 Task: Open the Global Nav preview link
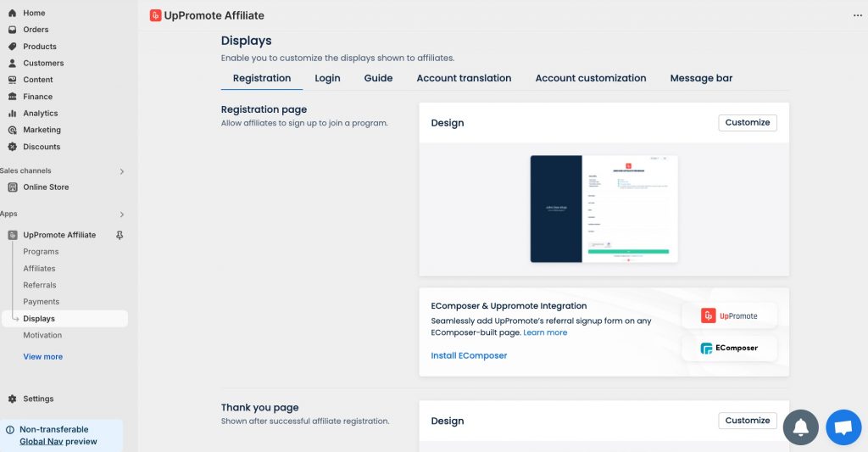click(x=41, y=442)
